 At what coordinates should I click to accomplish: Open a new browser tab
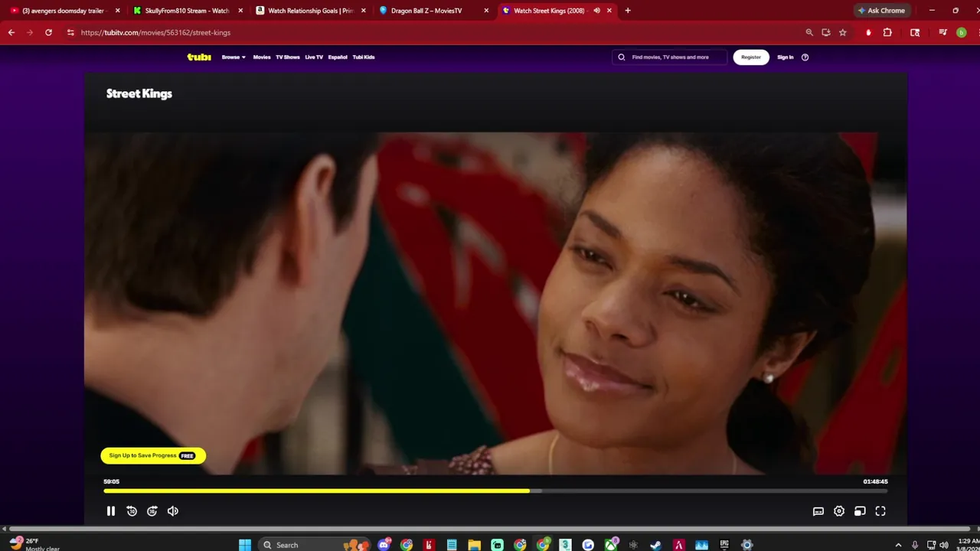(x=628, y=11)
